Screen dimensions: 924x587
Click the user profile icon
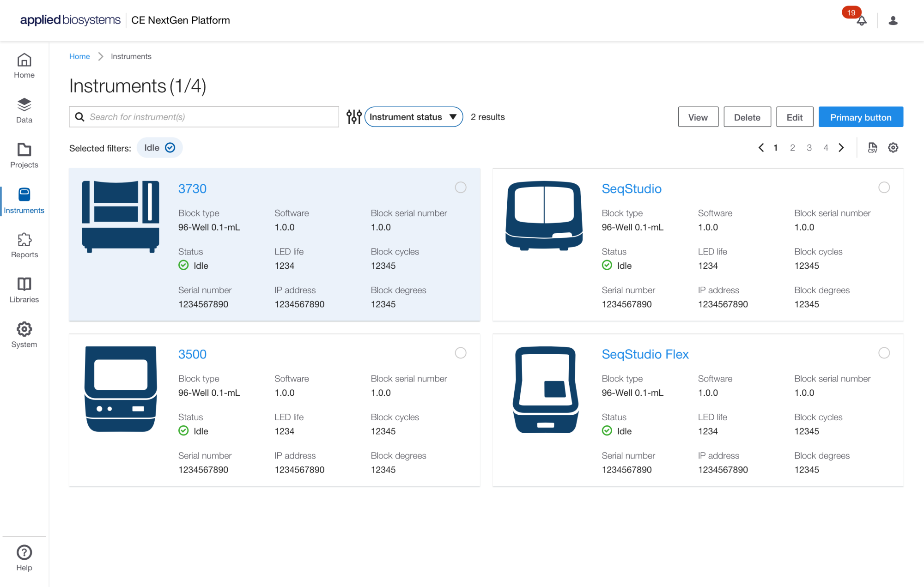893,21
